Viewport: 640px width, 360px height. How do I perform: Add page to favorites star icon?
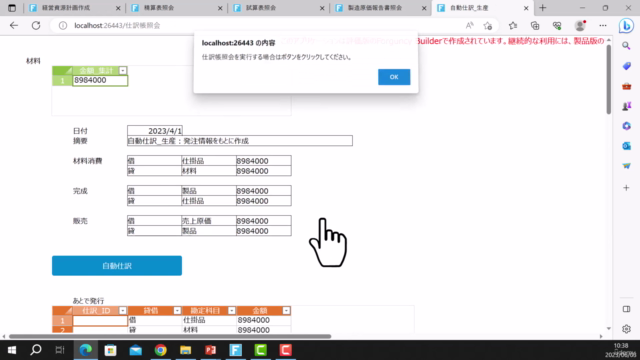click(x=488, y=26)
